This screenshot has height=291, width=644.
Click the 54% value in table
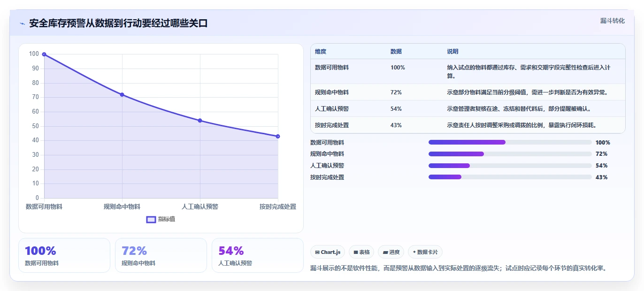(396, 109)
